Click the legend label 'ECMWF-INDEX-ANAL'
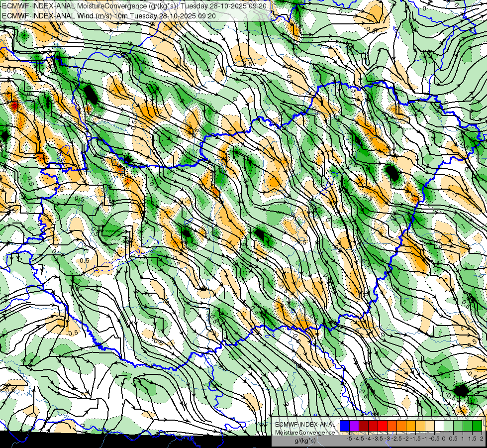 pos(305,425)
